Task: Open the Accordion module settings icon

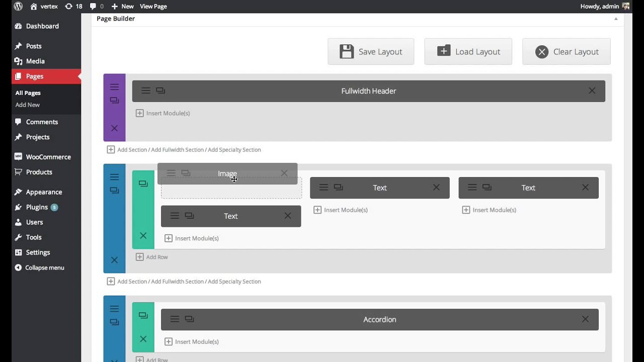Action: coord(175,319)
